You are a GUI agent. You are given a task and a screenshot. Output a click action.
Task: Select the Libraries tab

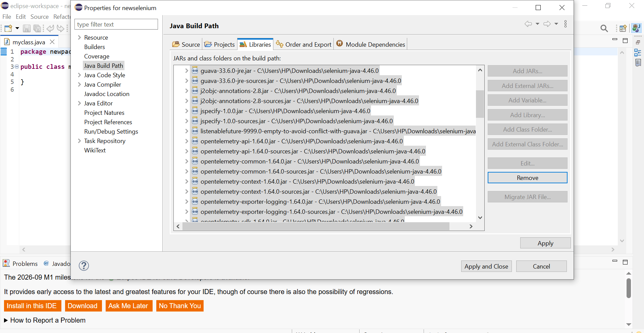pyautogui.click(x=256, y=44)
